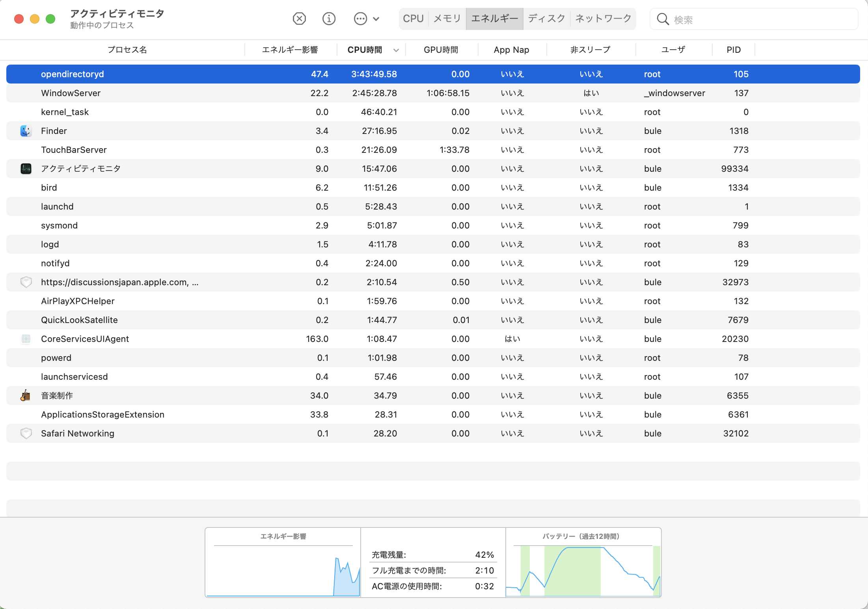Sort by App Nap column header
Image resolution: width=868 pixels, height=609 pixels.
point(511,50)
